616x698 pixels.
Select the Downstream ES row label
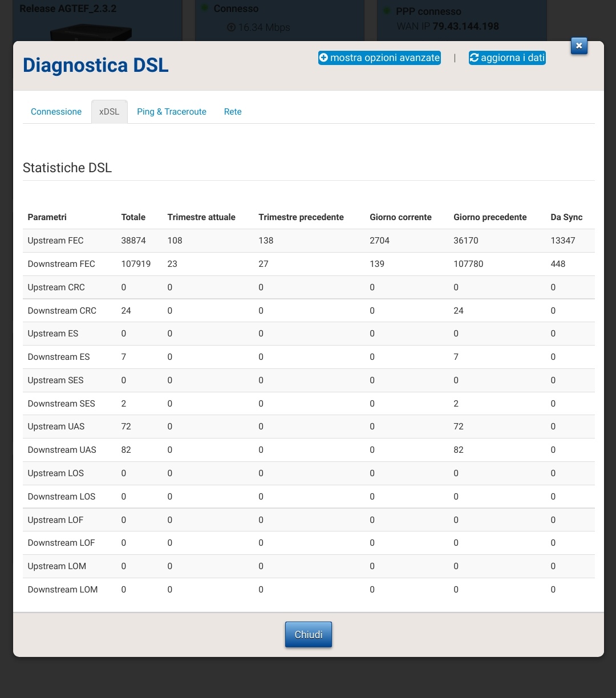(x=59, y=357)
